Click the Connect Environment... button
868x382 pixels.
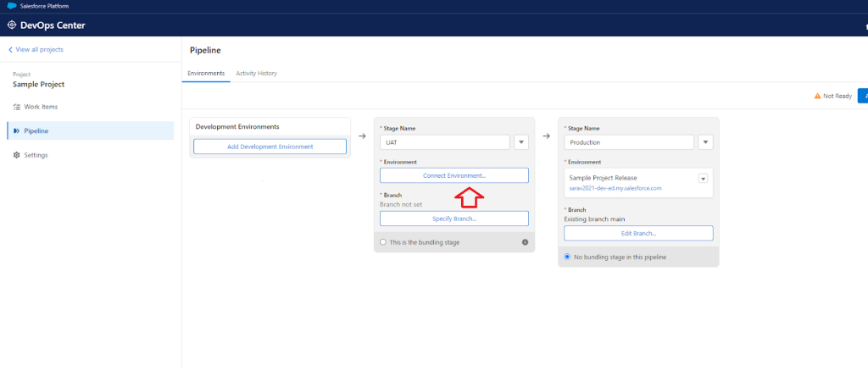(454, 175)
